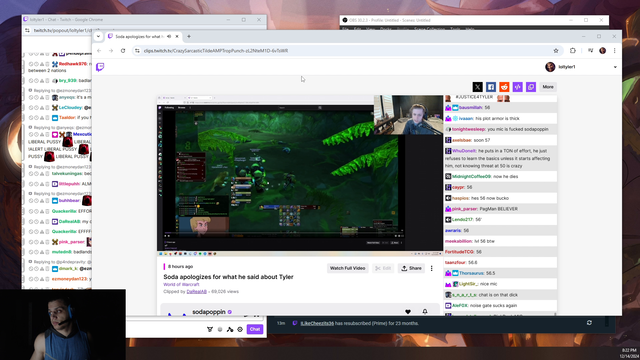Click Chat send button in popout
The image size is (640, 360).
255,329
